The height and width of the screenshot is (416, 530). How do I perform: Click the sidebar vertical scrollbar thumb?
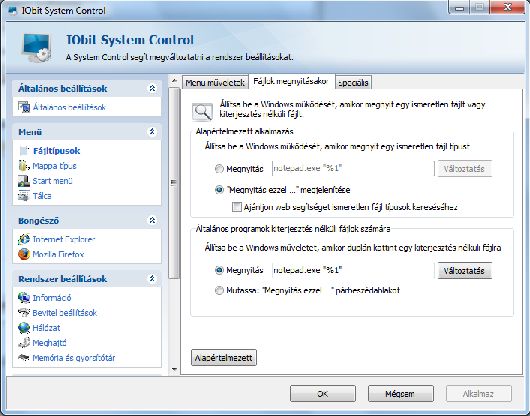coord(174,183)
